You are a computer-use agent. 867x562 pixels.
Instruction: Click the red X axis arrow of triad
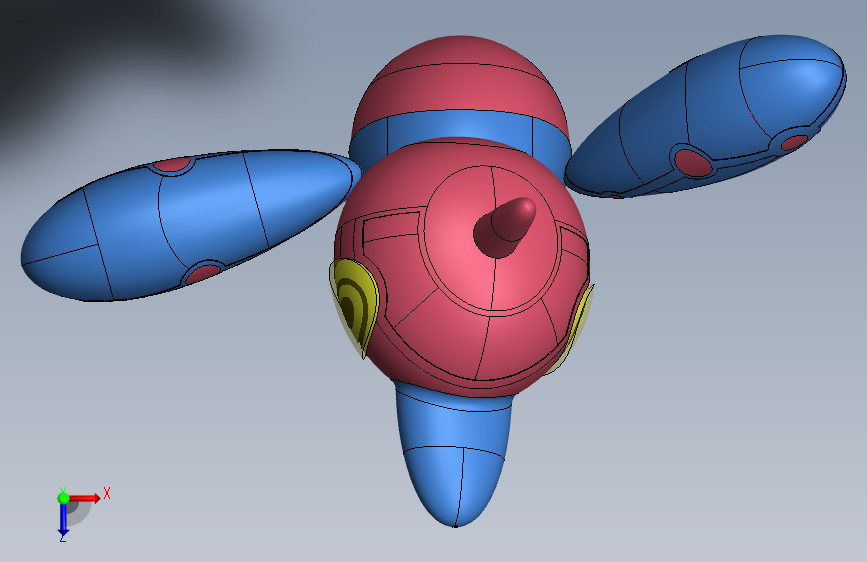tap(86, 498)
